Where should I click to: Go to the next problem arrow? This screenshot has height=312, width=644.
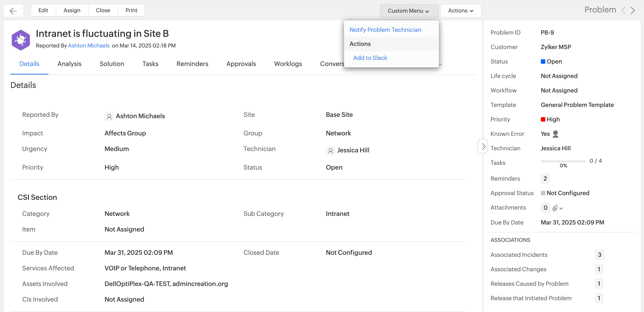(x=633, y=10)
